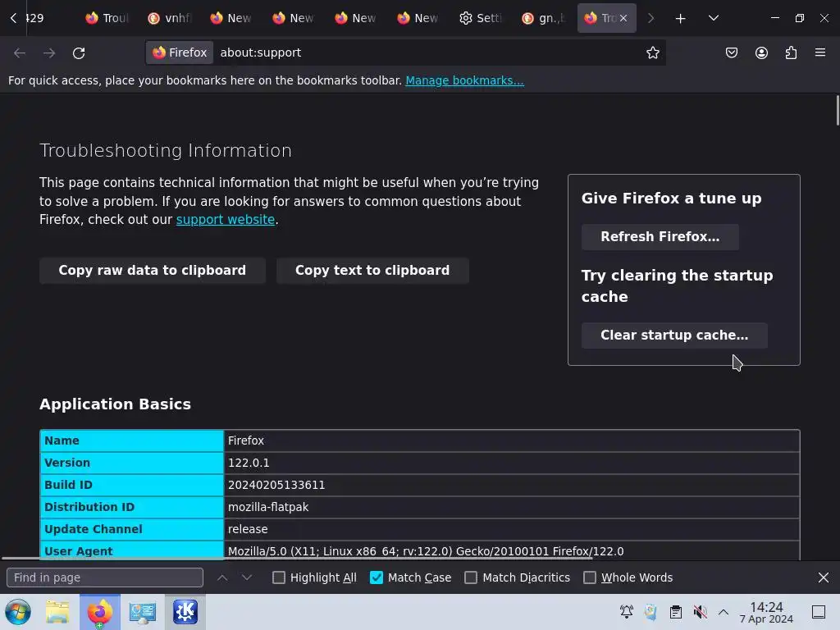Click the User Agent string value
Image resolution: width=840 pixels, height=630 pixels.
pyautogui.click(x=426, y=551)
